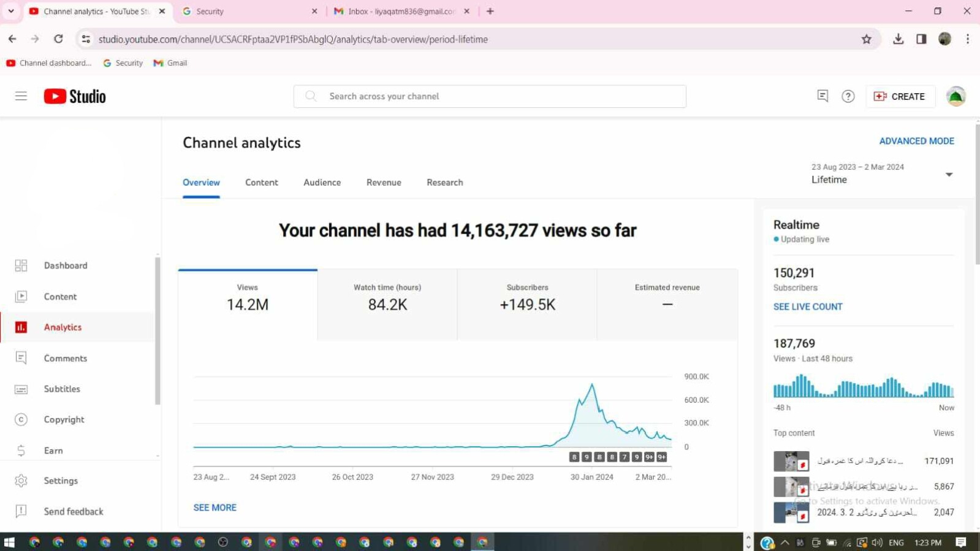Screen dimensions: 980x551
Task: Click the YouTube Studio logo
Action: point(75,96)
